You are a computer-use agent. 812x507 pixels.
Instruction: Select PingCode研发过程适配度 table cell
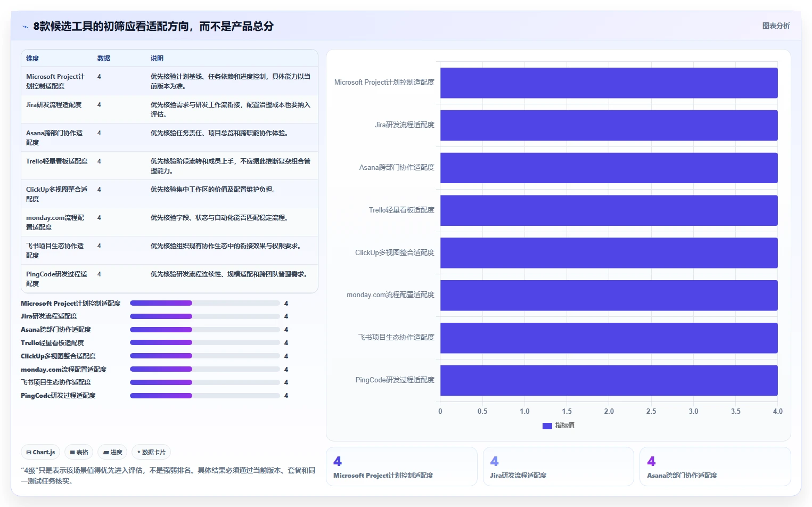pos(57,279)
